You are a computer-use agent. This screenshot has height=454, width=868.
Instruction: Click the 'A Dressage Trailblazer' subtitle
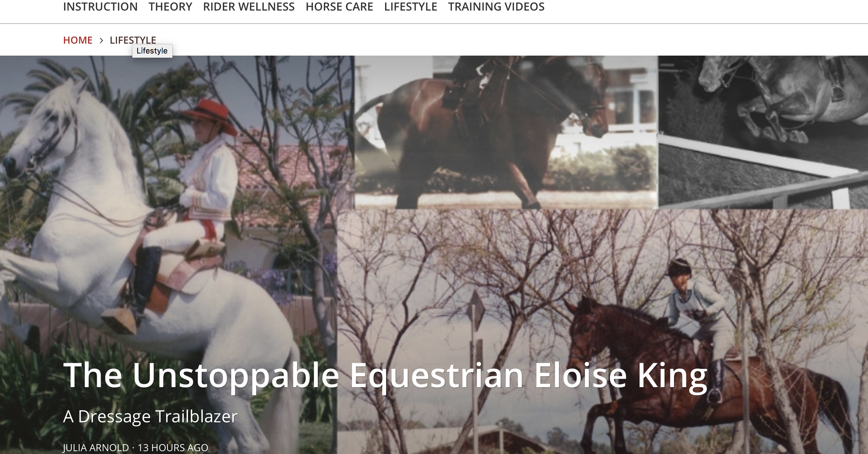[150, 416]
